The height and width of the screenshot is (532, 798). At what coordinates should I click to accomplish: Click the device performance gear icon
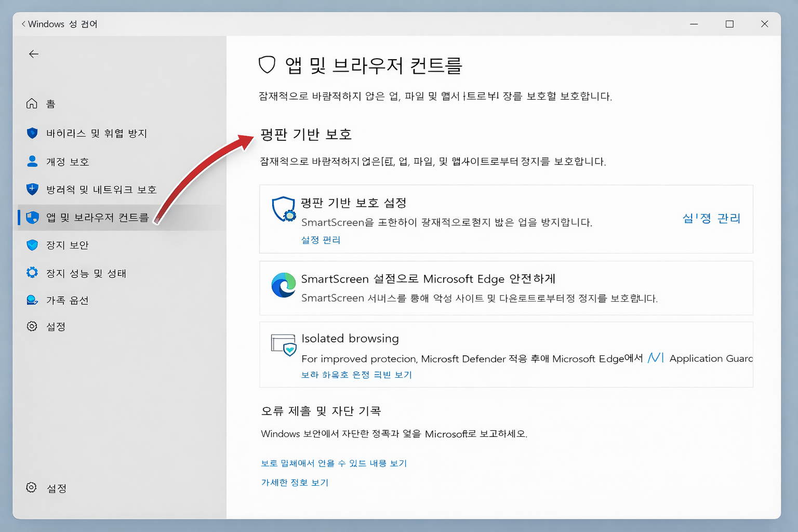click(x=32, y=273)
